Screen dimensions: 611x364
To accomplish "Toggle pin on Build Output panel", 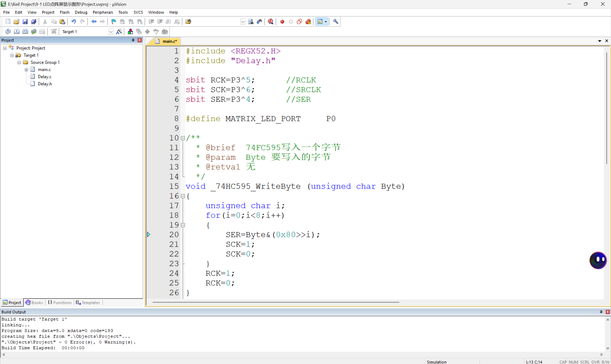I will click(x=601, y=312).
